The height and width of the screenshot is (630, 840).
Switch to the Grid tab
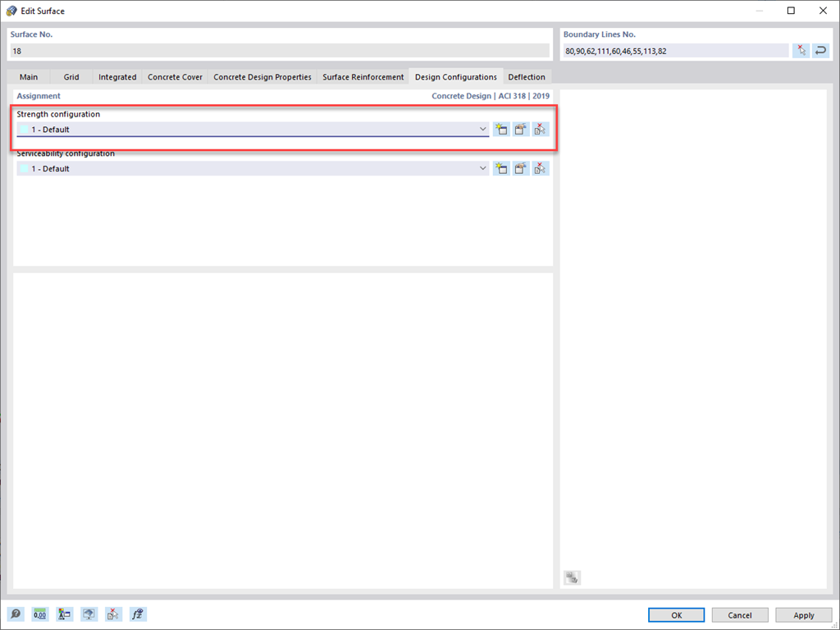pyautogui.click(x=71, y=76)
